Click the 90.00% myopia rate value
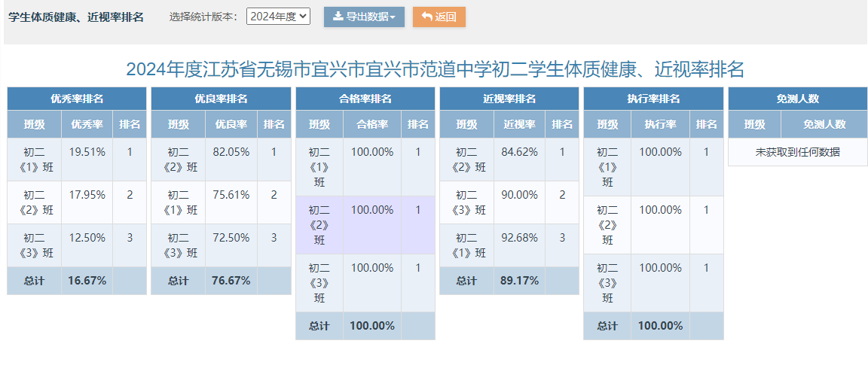This screenshot has width=868, height=365. [519, 195]
